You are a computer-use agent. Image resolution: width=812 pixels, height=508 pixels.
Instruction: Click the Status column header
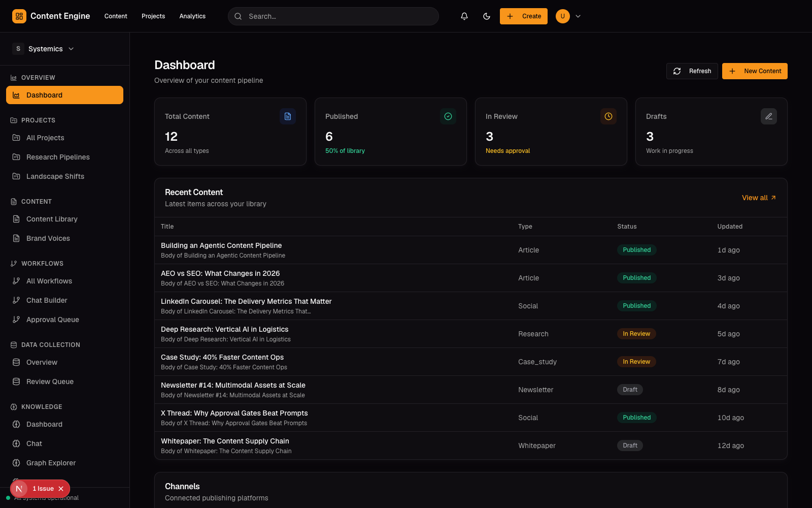(x=627, y=227)
